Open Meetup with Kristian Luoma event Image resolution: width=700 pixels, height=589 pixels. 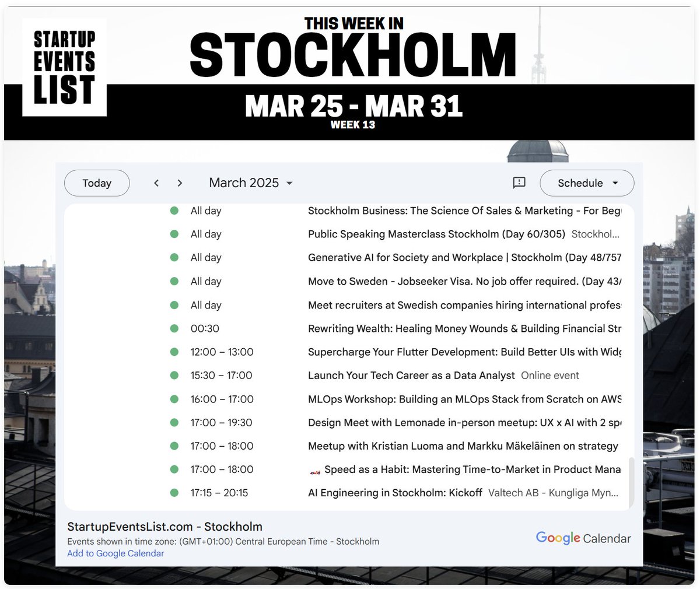[x=463, y=446]
